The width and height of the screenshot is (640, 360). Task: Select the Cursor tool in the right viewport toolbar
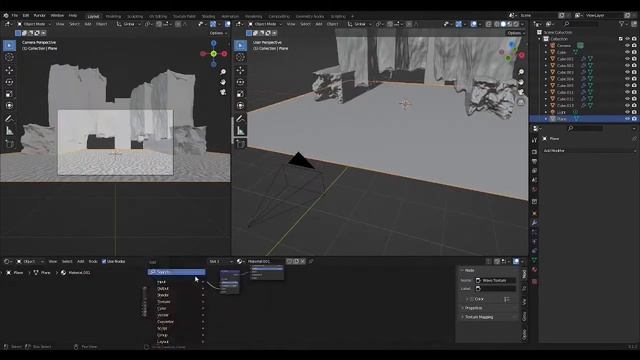[240, 58]
